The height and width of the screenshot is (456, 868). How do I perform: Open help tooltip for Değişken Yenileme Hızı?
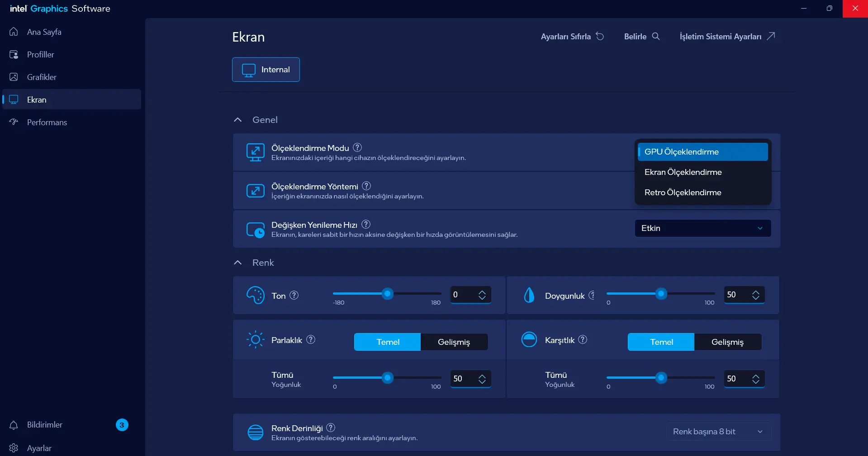(x=366, y=224)
